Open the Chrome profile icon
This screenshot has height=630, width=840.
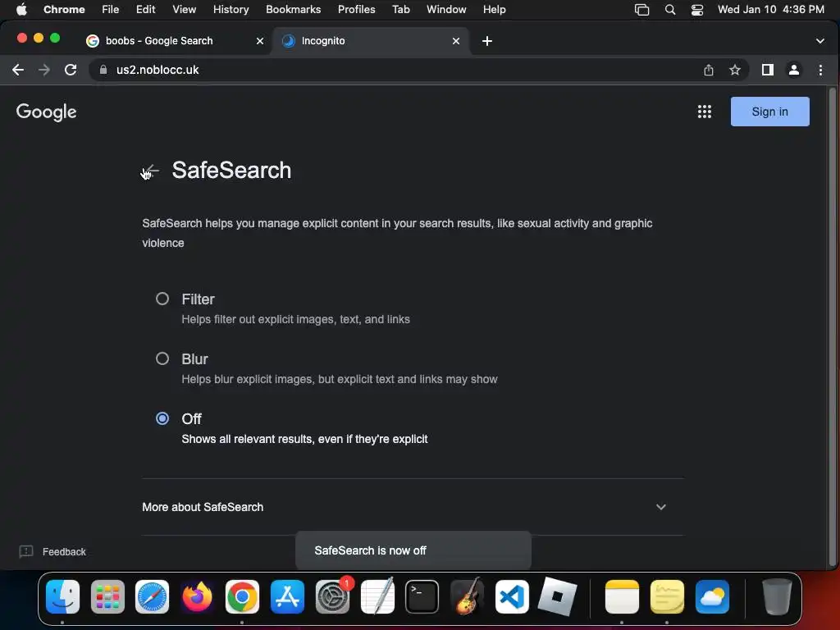[794, 70]
